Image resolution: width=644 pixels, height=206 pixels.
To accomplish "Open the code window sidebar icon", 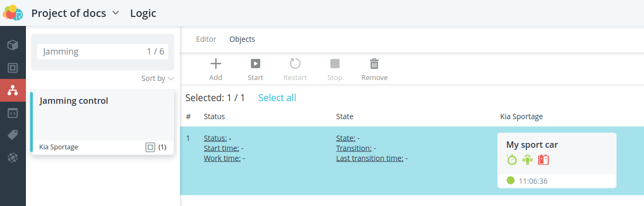I will [x=13, y=113].
